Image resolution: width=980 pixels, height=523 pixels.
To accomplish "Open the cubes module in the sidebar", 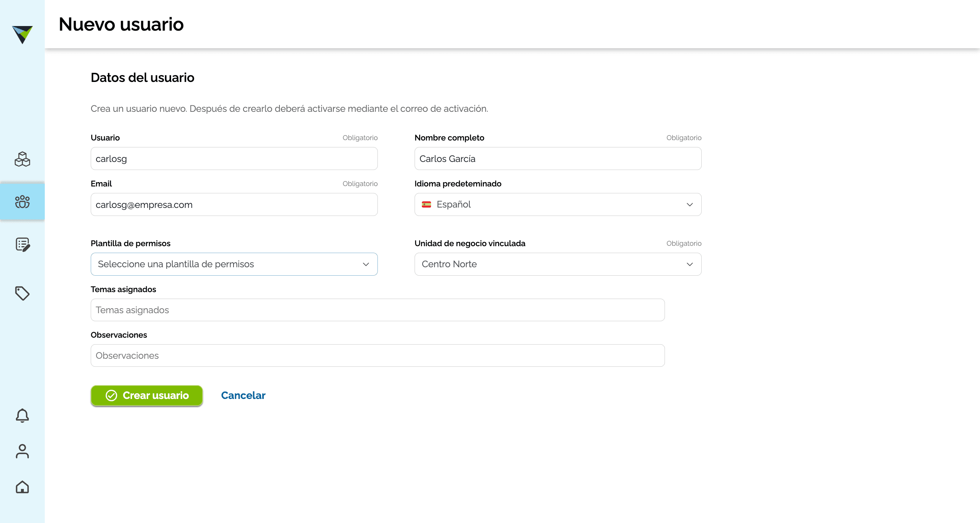I will click(22, 159).
